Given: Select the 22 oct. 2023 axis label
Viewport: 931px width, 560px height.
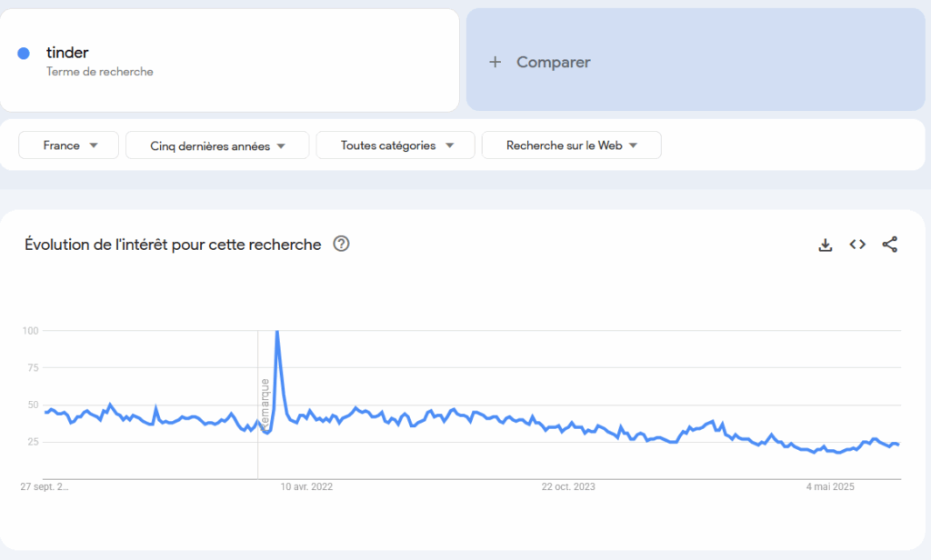Looking at the screenshot, I should [x=568, y=486].
